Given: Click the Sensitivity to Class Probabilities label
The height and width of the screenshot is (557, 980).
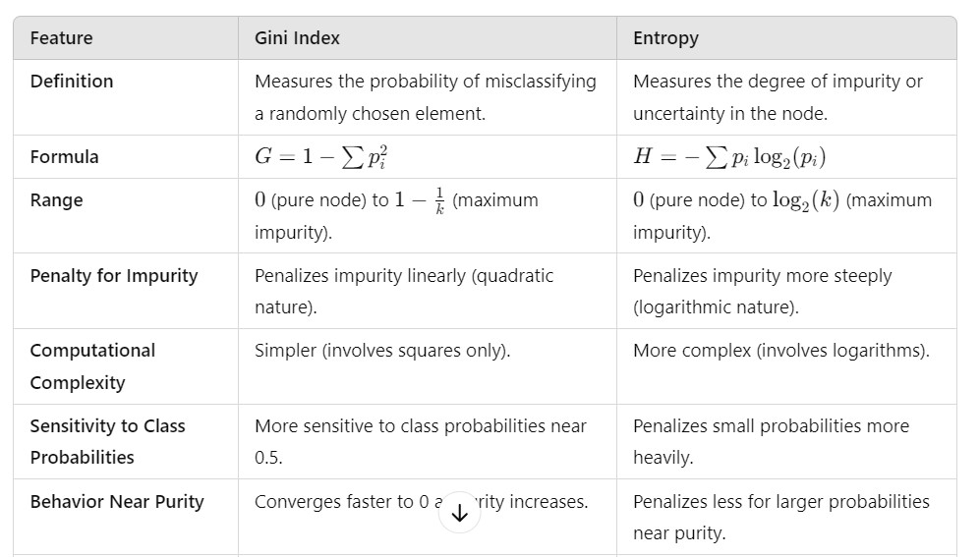Looking at the screenshot, I should (x=107, y=441).
